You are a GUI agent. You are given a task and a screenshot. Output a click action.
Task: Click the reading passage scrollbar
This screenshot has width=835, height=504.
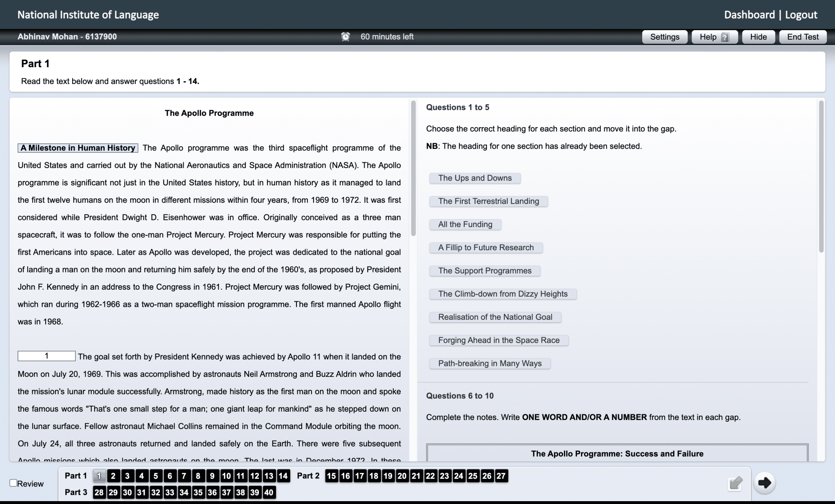pos(413,168)
